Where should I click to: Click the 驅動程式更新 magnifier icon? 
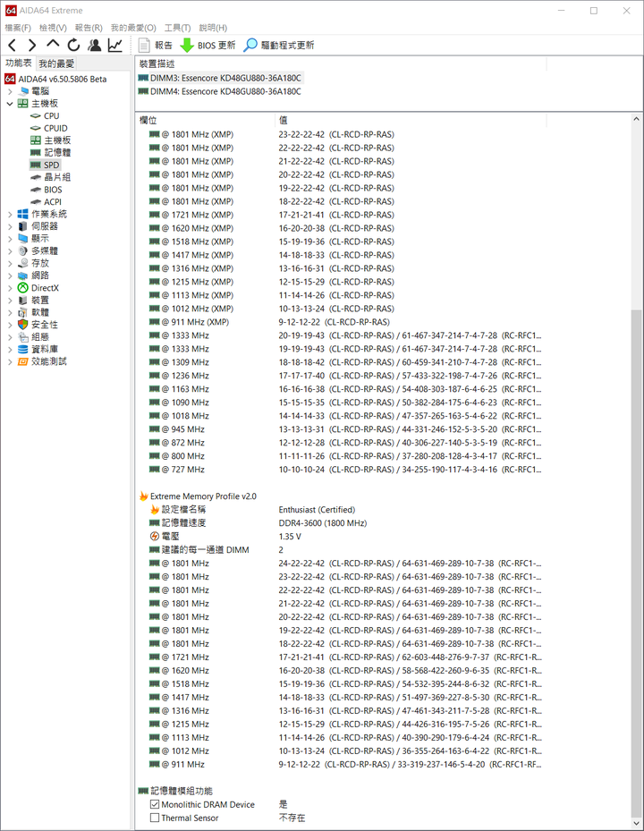[x=250, y=46]
